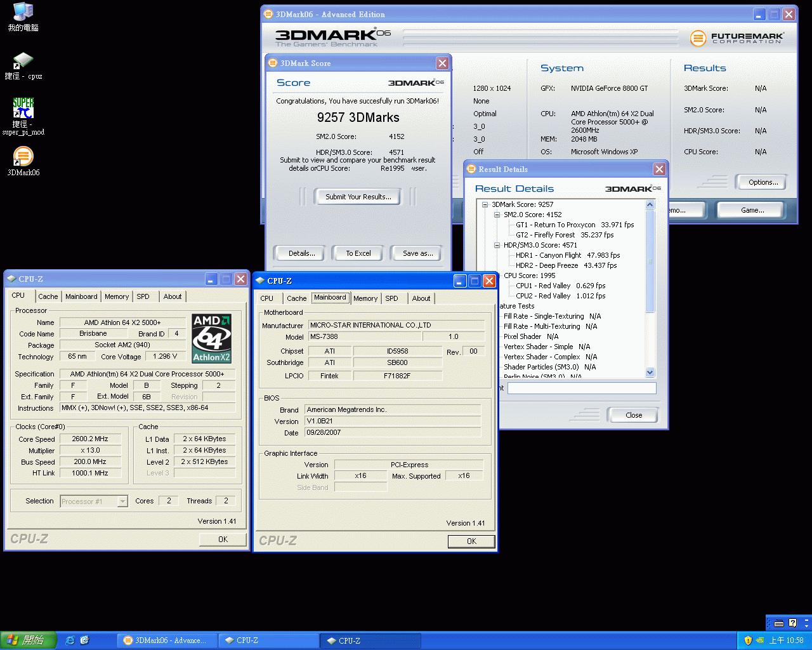The width and height of the screenshot is (812, 650).
Task: Click the text field in Result Details
Action: (x=582, y=388)
